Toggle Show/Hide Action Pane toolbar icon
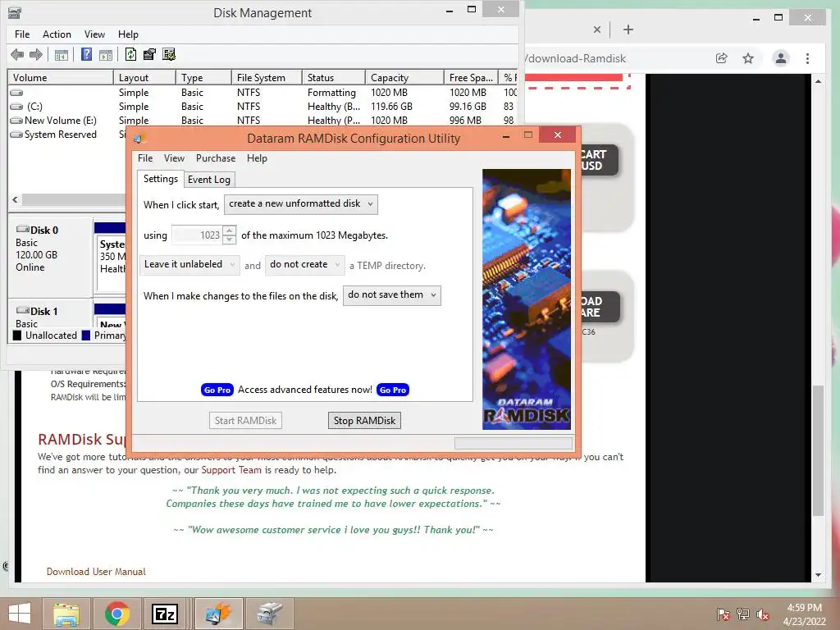840x630 pixels. pos(106,55)
